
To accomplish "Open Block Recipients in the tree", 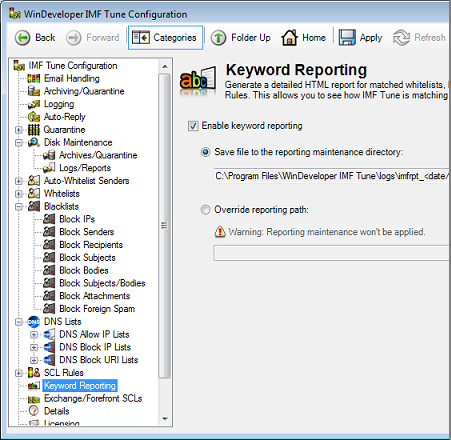I will pos(91,245).
